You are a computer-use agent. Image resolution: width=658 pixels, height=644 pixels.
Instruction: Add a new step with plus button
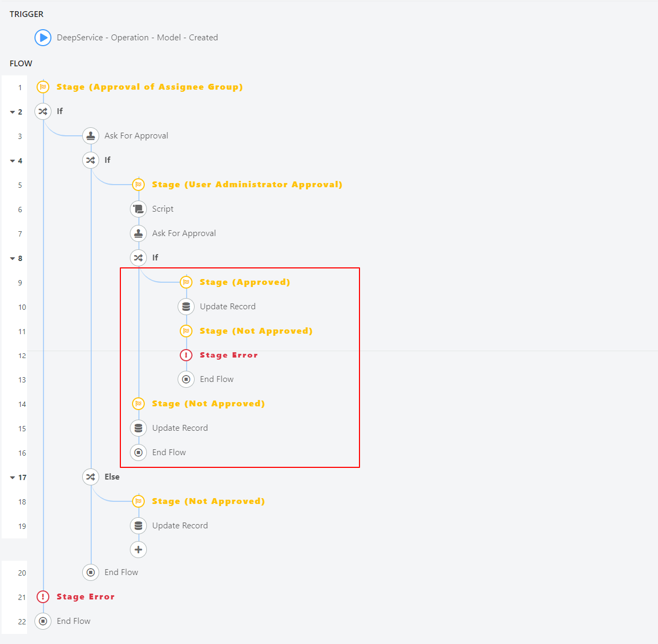[x=138, y=550]
